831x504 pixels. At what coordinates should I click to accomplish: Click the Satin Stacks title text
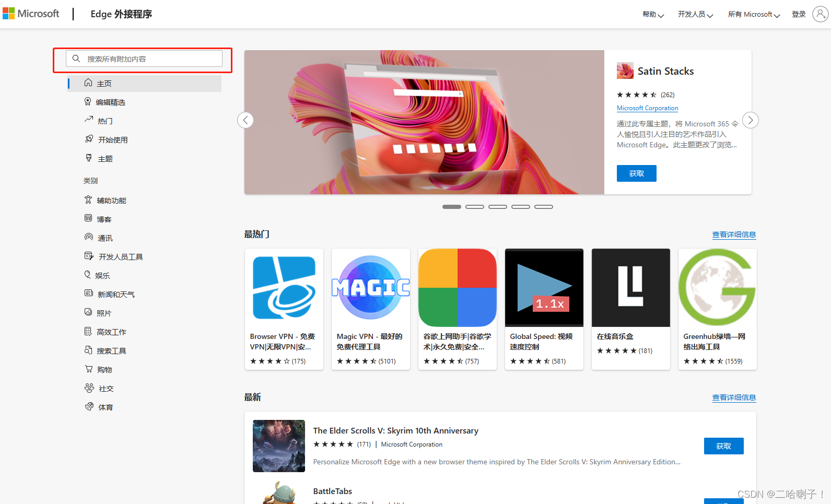[665, 71]
